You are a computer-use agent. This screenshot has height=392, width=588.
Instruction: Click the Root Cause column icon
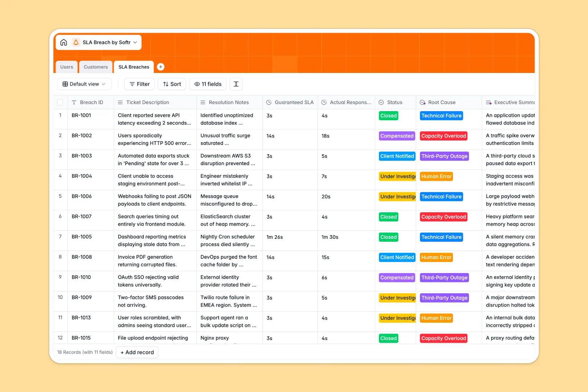pos(422,102)
